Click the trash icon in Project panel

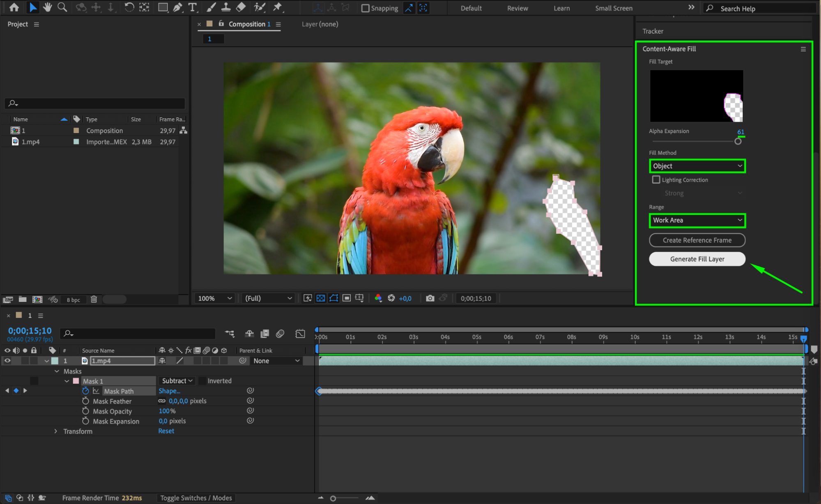(94, 299)
